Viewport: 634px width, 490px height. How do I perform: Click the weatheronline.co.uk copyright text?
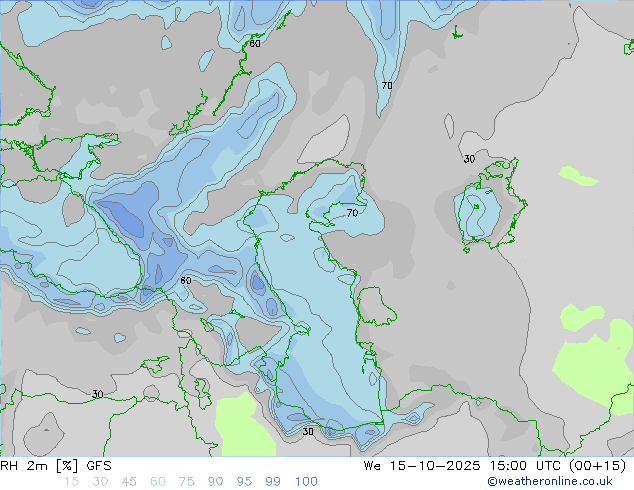550,481
